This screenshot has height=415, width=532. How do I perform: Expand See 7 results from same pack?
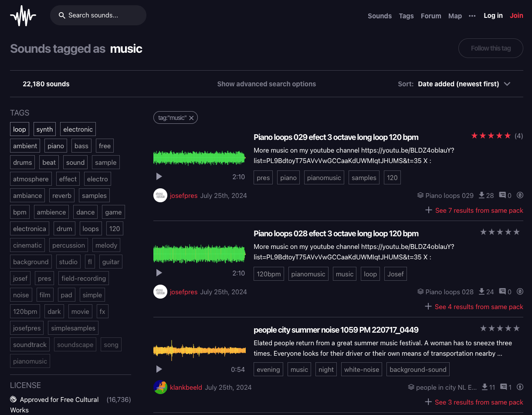click(x=474, y=211)
